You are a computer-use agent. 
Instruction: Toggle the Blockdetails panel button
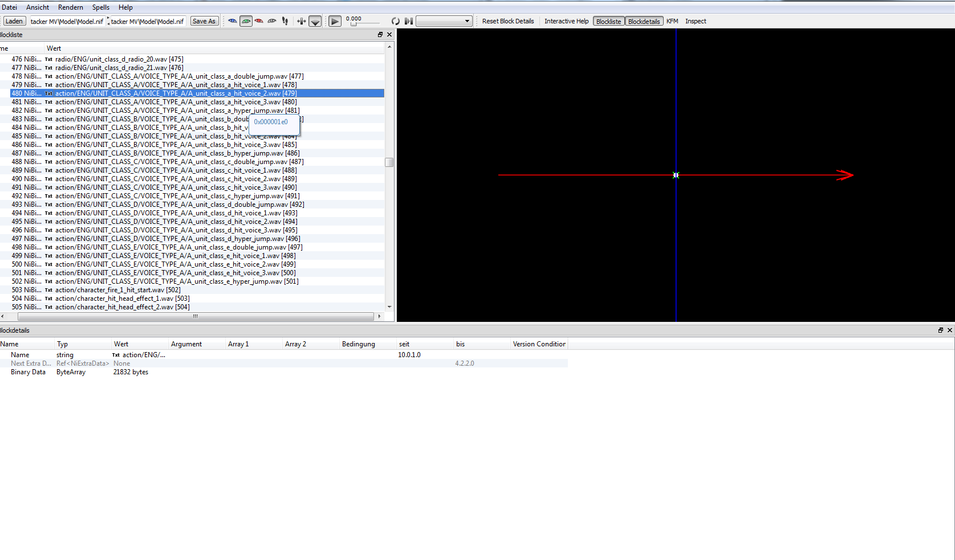click(644, 21)
